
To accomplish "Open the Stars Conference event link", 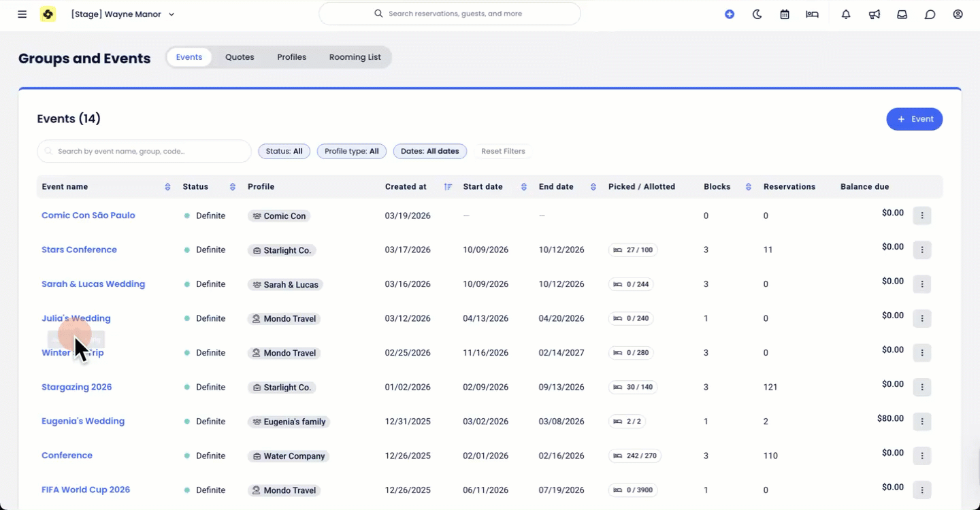I will pyautogui.click(x=79, y=250).
